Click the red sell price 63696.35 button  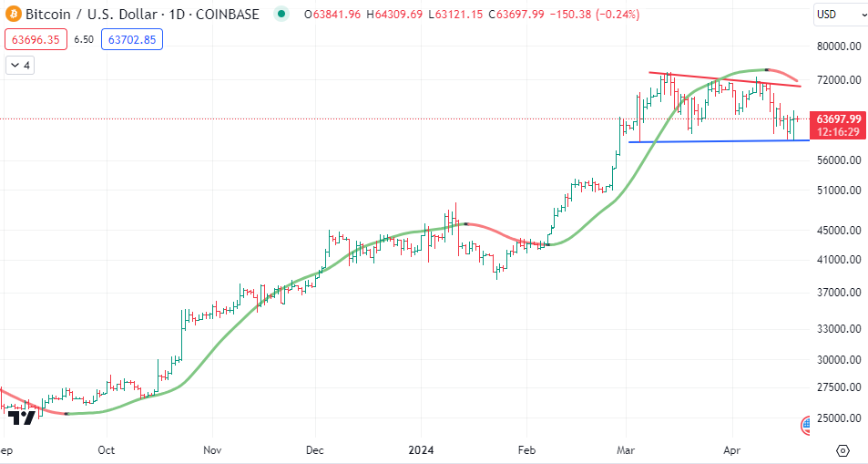pyautogui.click(x=33, y=39)
